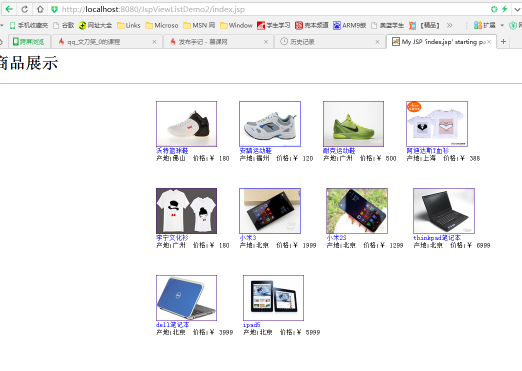The height and width of the screenshot is (371, 522).
Task: Open the 阿迪达斯T血衫 product link
Action: tap(428, 151)
